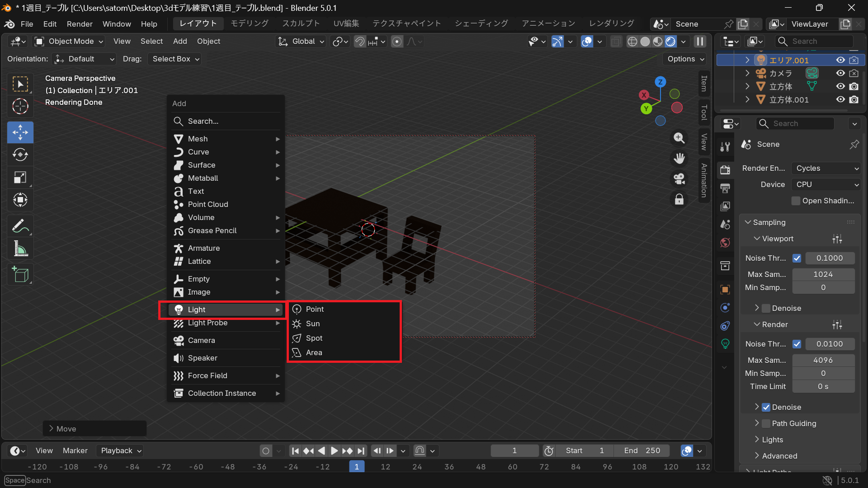Switch to シェーディング workspace tab
868x488 pixels.
coord(481,23)
